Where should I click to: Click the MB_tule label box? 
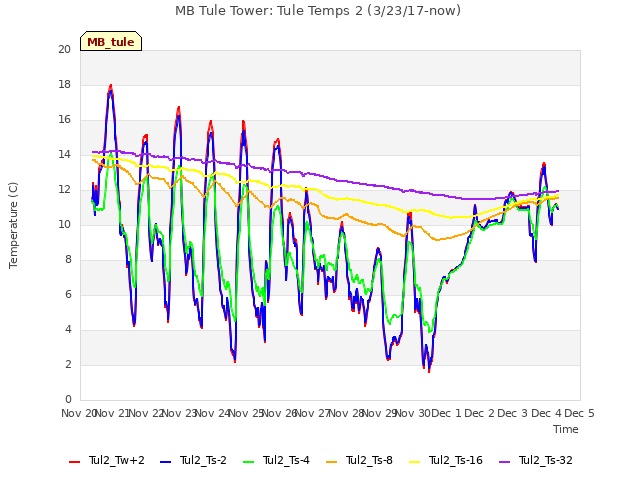point(111,42)
